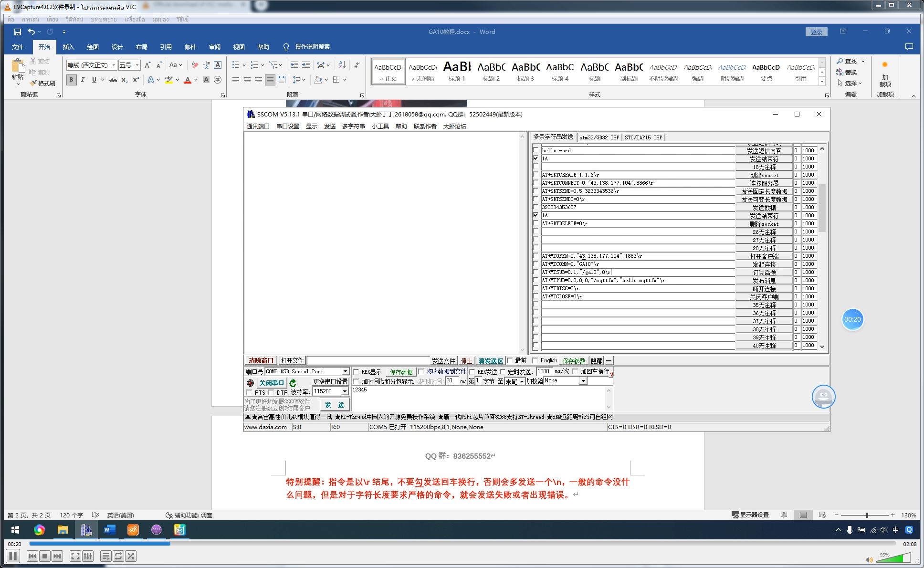Viewport: 924px width, 568px height.
Task: Apply Underline formatting in Word
Action: pos(94,80)
